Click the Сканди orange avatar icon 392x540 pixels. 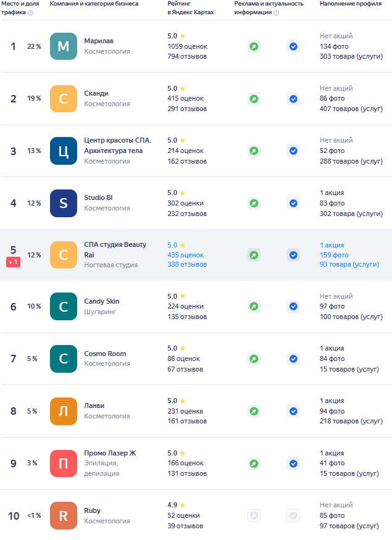tap(64, 99)
